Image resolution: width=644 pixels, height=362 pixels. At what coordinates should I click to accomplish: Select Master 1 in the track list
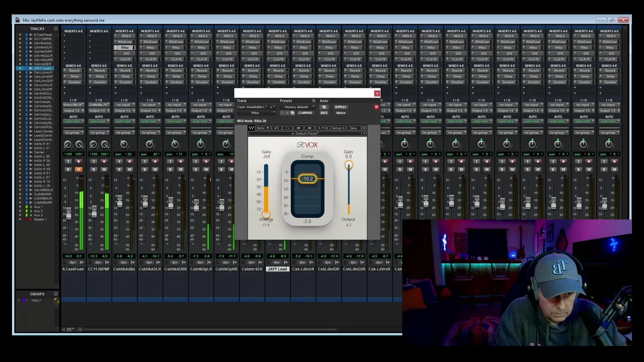tap(40, 219)
